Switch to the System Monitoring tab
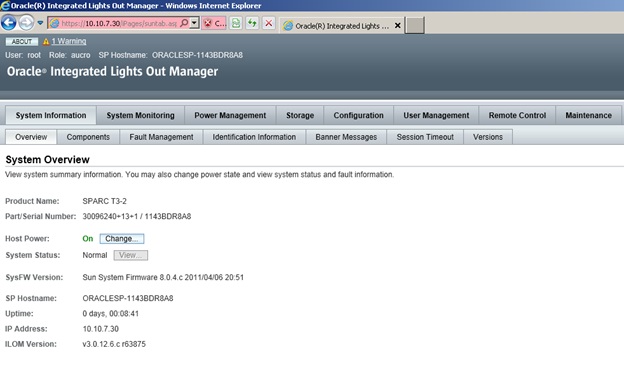The image size is (624, 369). [140, 115]
